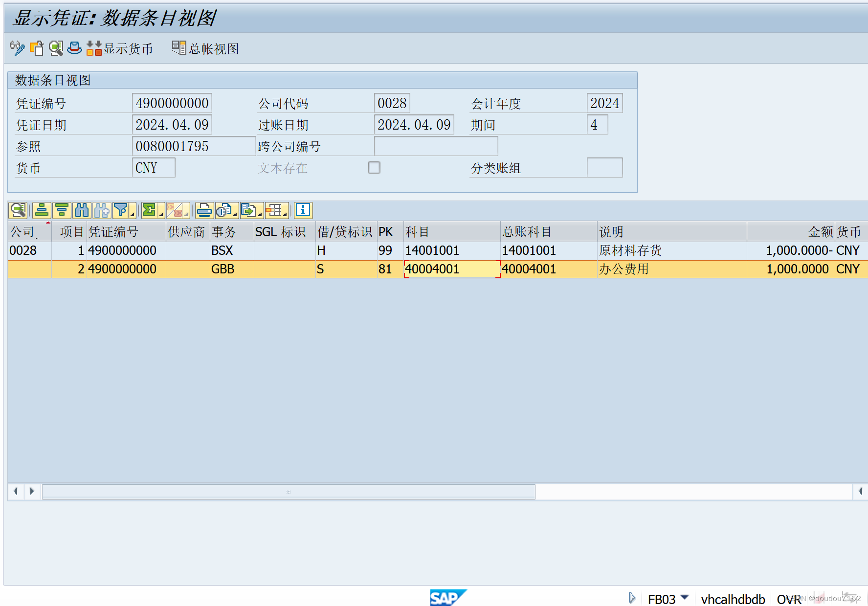Screen dimensions: 868x606
Task: Toggle the 文本存在 checkbox
Action: tap(374, 167)
